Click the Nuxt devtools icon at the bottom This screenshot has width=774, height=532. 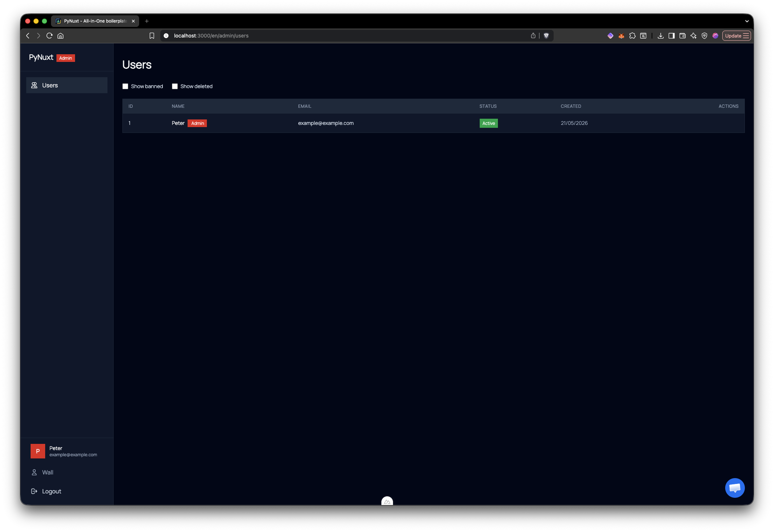387,501
